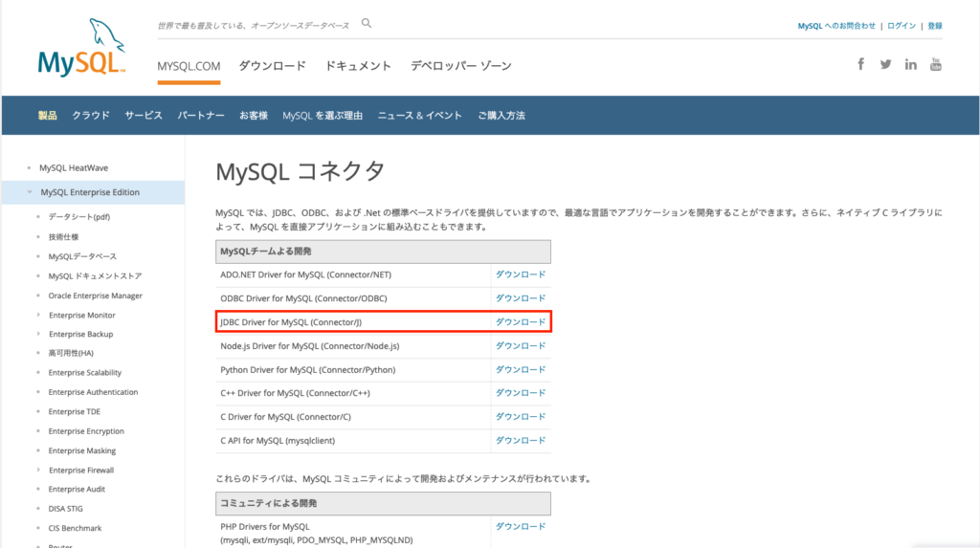Download ADO.NET Driver (Connector/NET)
The height and width of the screenshot is (548, 980).
[x=521, y=274]
